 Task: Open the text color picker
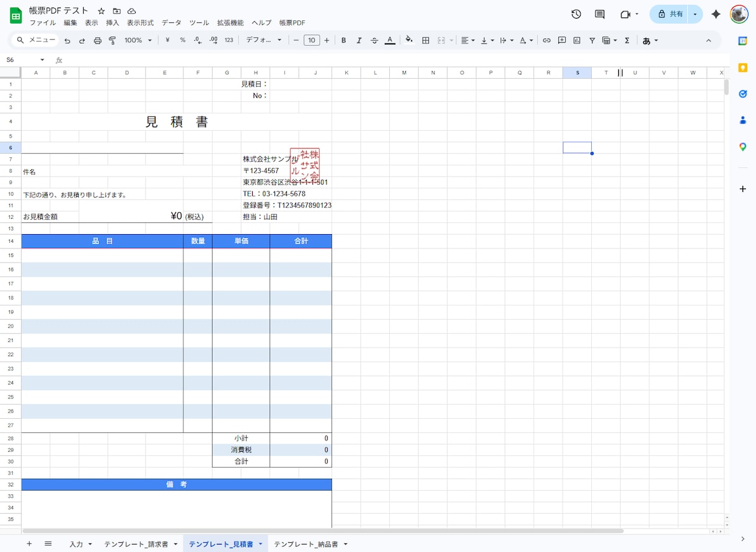390,40
